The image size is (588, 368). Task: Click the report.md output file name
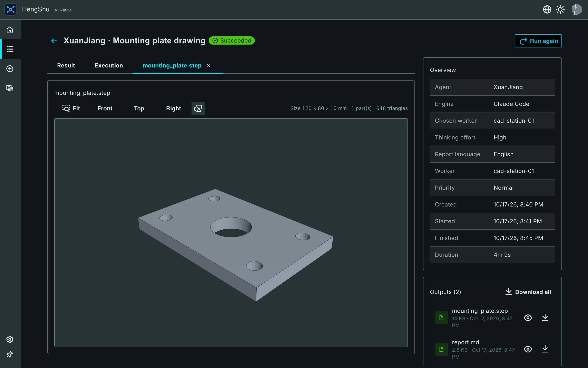point(465,342)
